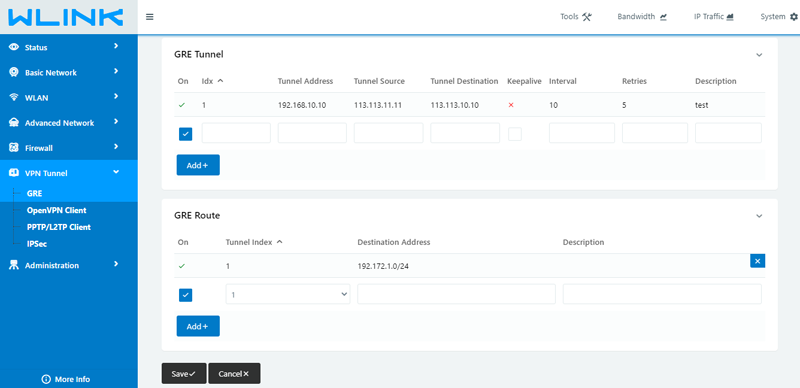Click green check mark of GRE tunnel row 1
The width and height of the screenshot is (800, 388).
coord(182,105)
